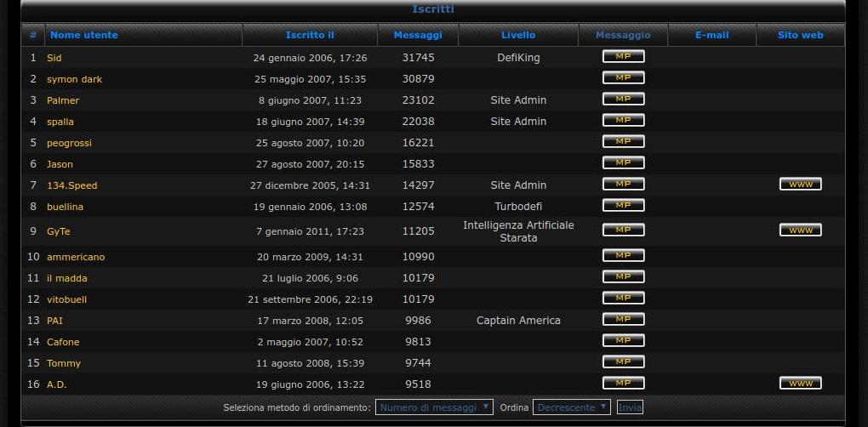
Task: Message user PAI with MP button
Action: coord(623,320)
